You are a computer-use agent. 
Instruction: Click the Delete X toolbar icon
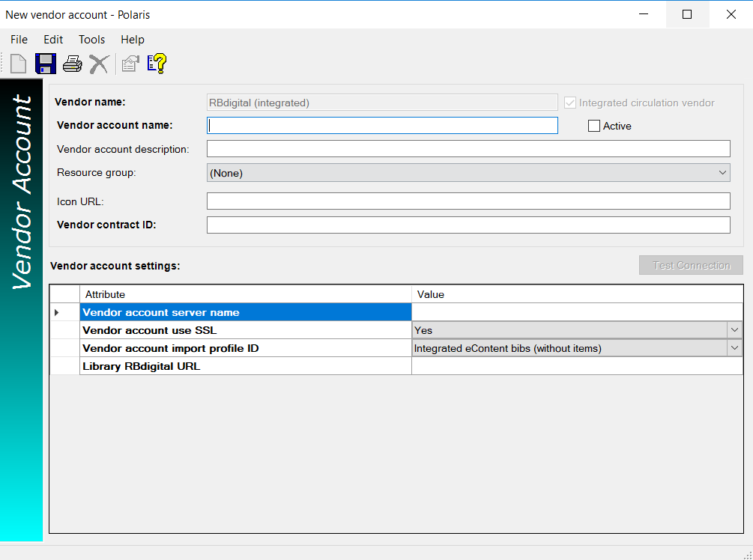click(x=99, y=64)
